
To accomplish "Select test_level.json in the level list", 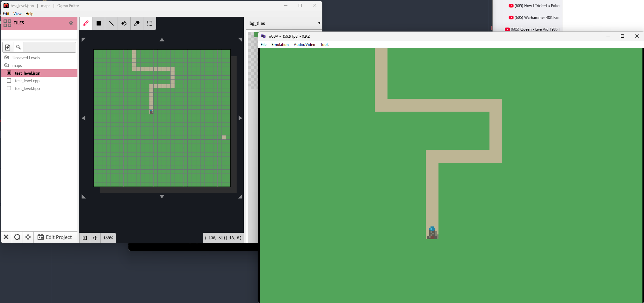I will pyautogui.click(x=27, y=73).
